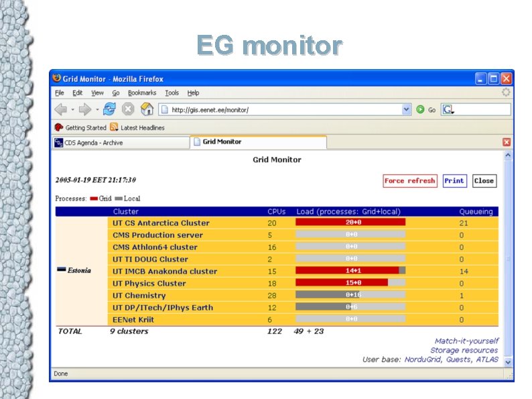Close the current tab with red X
Image resolution: width=532 pixels, height=399 pixels.
tap(507, 142)
